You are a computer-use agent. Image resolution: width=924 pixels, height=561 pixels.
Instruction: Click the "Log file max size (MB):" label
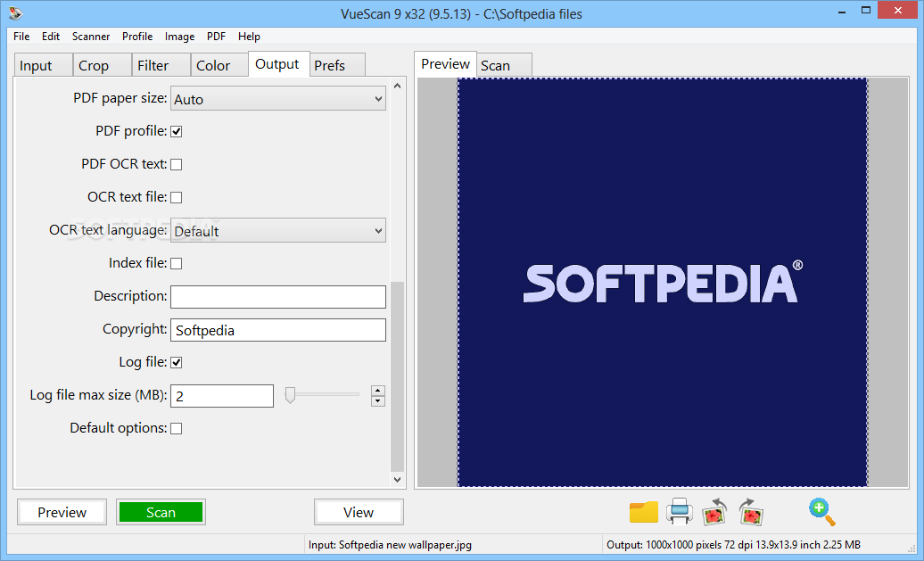coord(98,395)
